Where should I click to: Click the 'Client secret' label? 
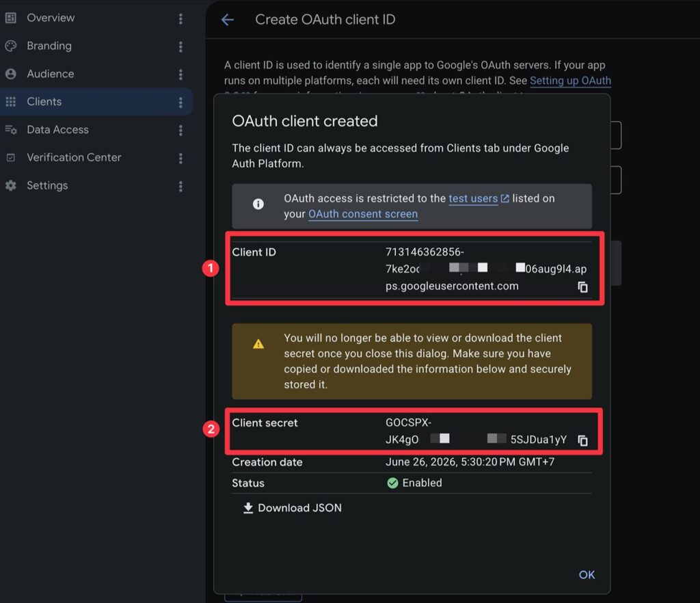(x=265, y=423)
